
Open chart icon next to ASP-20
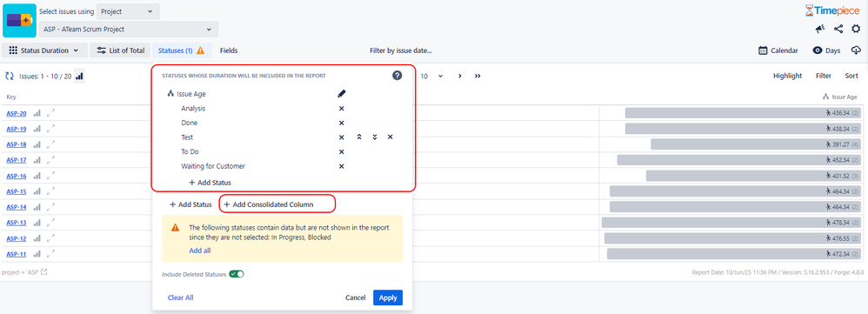pyautogui.click(x=37, y=113)
